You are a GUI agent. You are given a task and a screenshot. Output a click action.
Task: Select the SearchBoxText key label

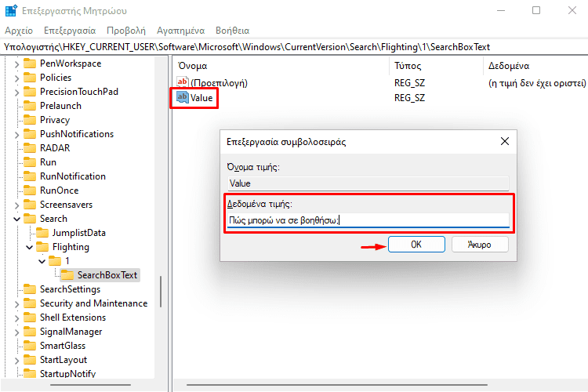(x=107, y=275)
